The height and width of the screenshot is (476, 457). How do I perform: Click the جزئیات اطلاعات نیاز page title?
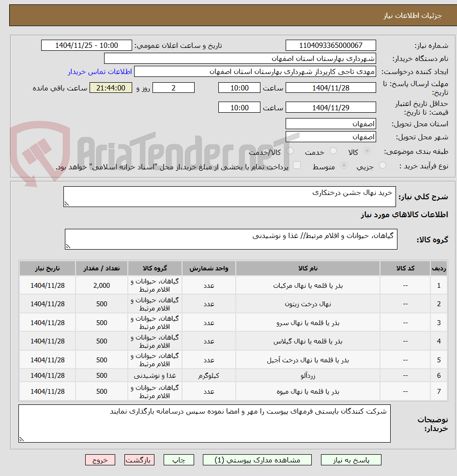pyautogui.click(x=412, y=15)
